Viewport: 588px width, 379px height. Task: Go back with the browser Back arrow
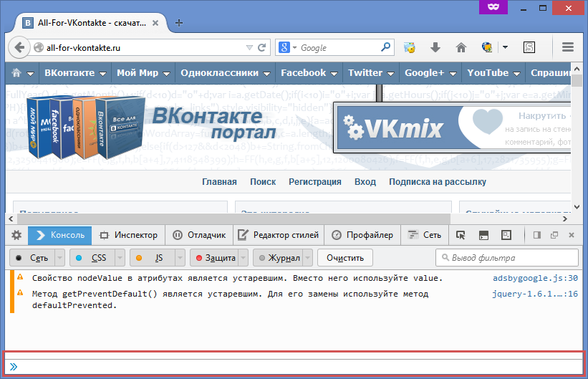point(19,48)
